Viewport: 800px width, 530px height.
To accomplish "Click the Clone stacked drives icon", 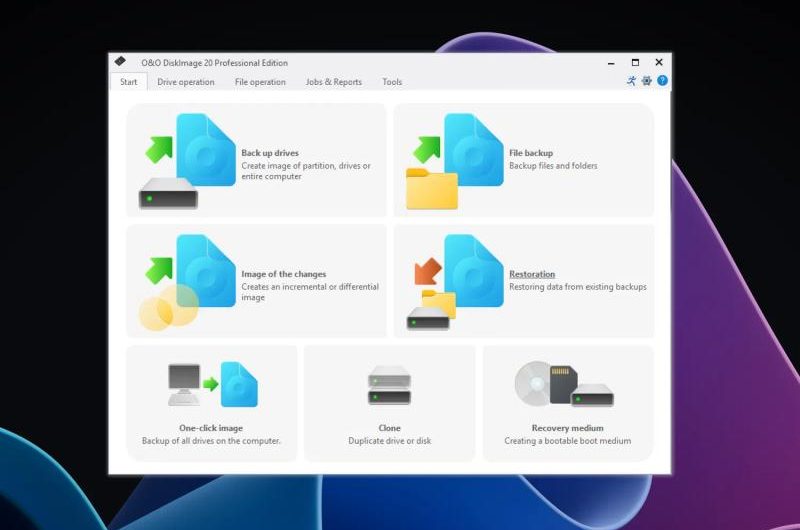I will click(x=389, y=385).
